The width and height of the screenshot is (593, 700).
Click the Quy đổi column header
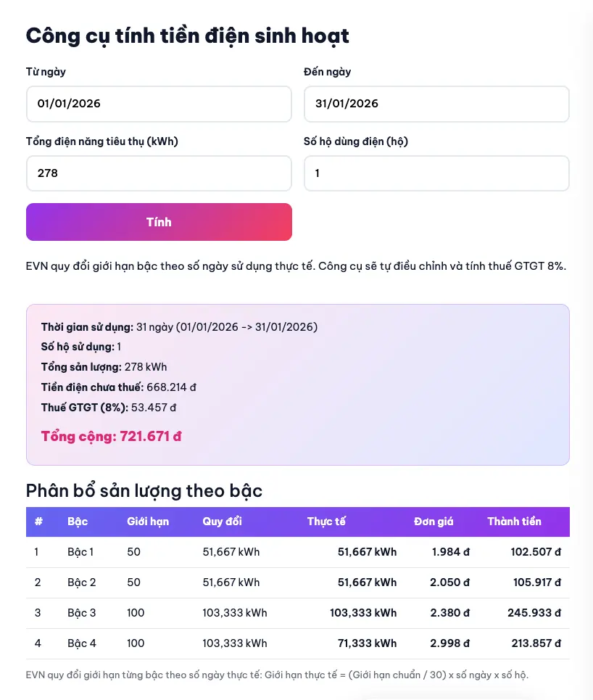pos(222,522)
